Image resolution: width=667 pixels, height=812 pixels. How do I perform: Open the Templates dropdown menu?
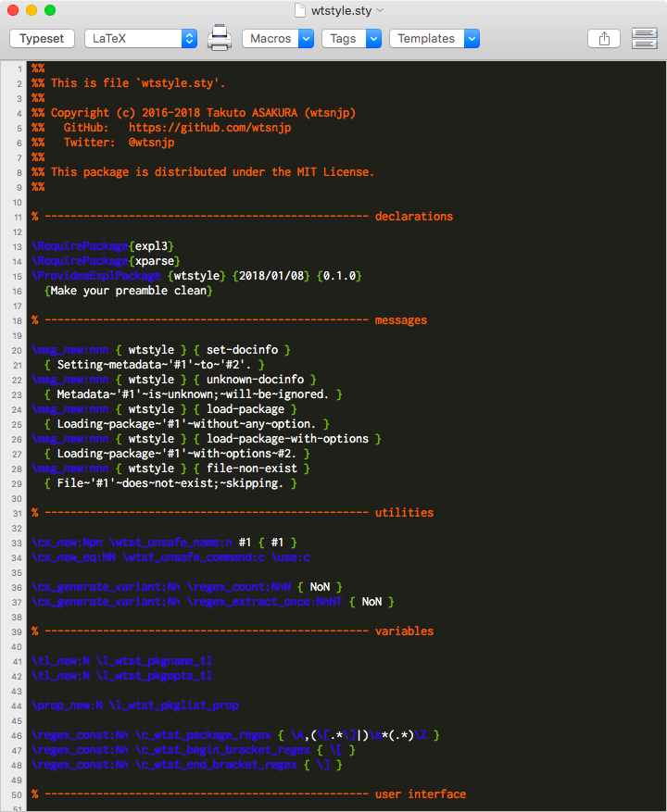434,38
